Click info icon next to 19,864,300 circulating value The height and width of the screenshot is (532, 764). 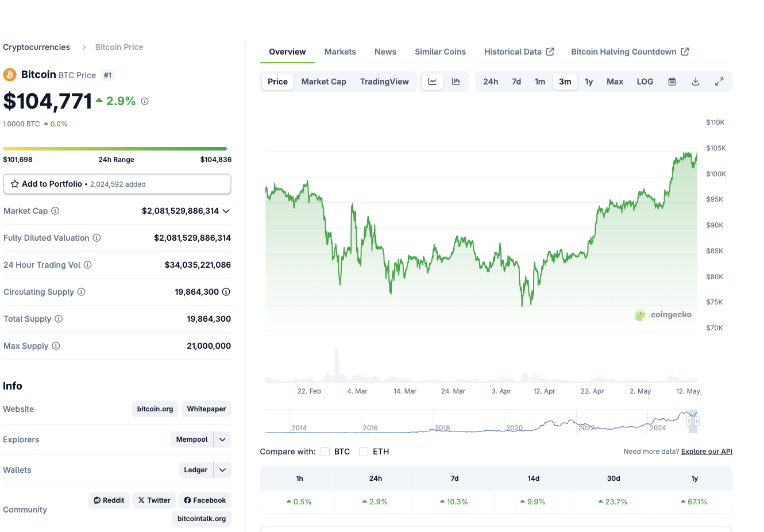click(226, 292)
